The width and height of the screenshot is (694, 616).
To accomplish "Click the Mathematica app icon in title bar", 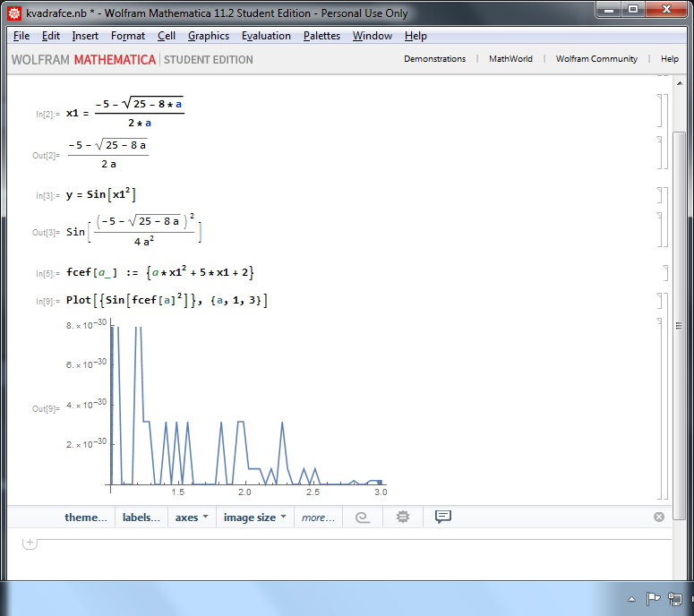I will point(14,13).
